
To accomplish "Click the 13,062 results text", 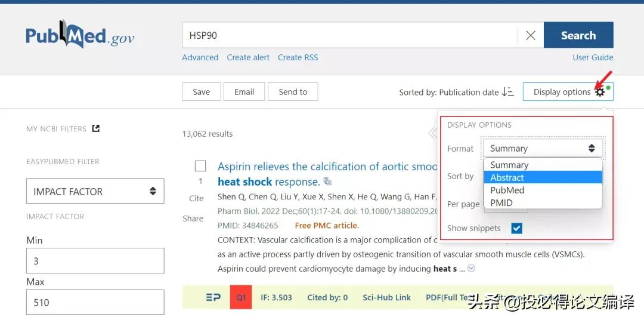I will tap(208, 134).
